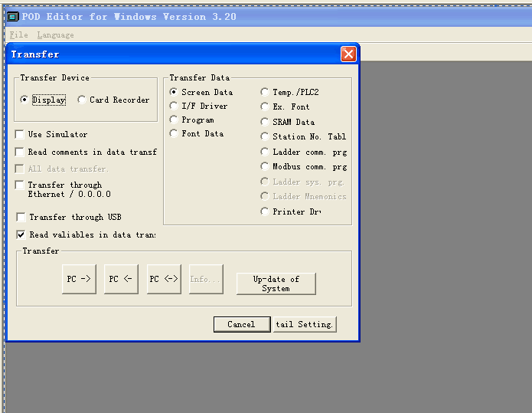This screenshot has width=532, height=413.
Task: Click the POD Editor application icon
Action: (x=13, y=17)
